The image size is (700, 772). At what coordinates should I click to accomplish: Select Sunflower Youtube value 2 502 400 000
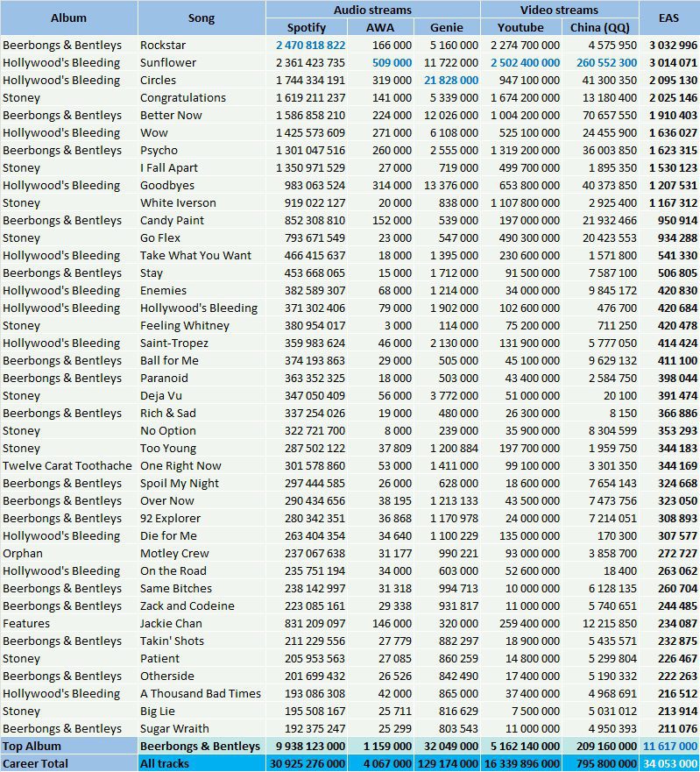tap(525, 63)
